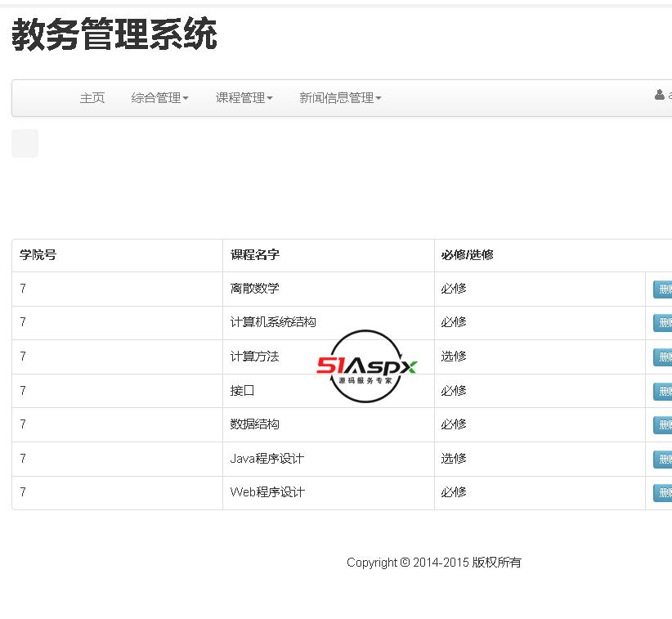
Task: Delete the 计算机系统结构 course
Action: [663, 323]
